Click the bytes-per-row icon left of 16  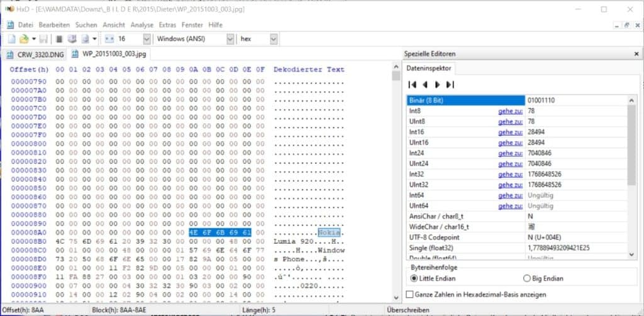109,40
